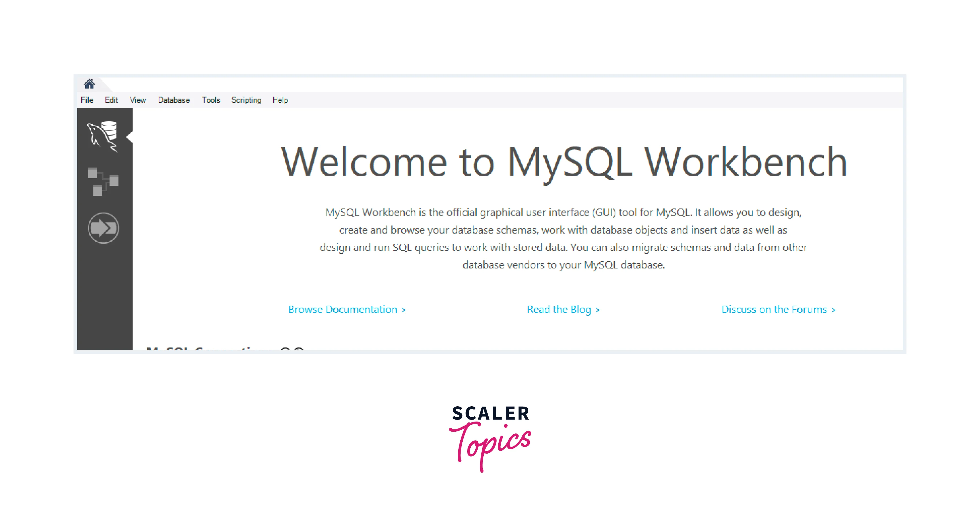This screenshot has width=980, height=528.
Task: Click Browse Documentation link
Action: coord(348,309)
